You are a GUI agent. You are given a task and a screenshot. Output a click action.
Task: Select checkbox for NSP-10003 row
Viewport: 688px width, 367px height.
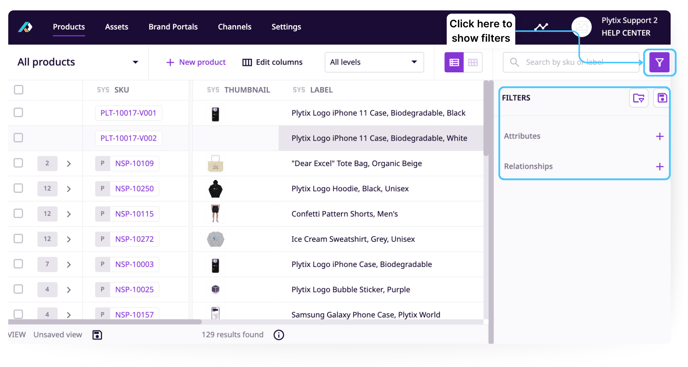18,264
